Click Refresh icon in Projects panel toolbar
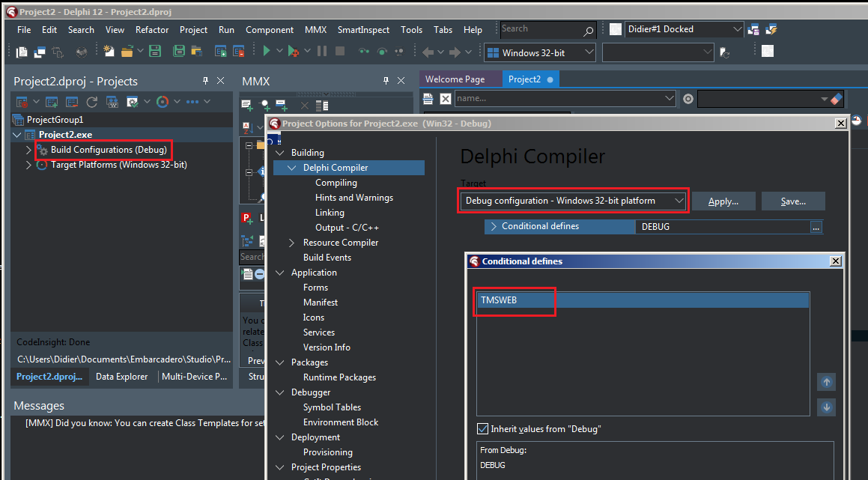Screen dimensions: 868x480 pyautogui.click(x=92, y=102)
